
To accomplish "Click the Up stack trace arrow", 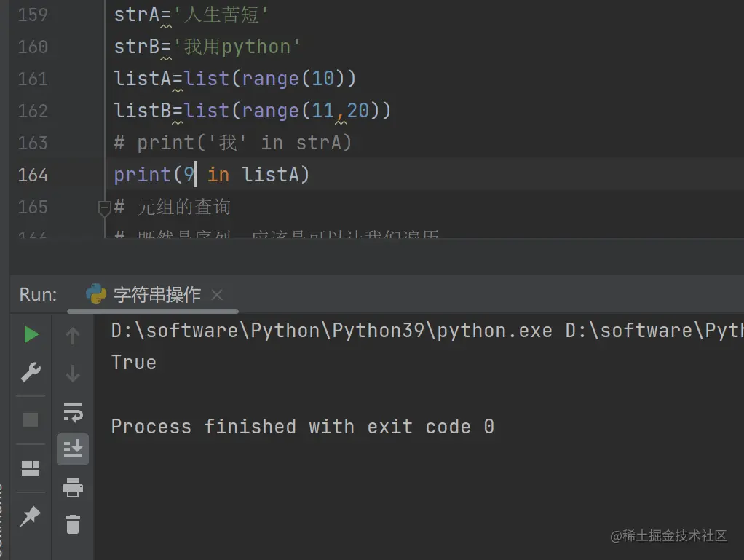I will point(73,336).
